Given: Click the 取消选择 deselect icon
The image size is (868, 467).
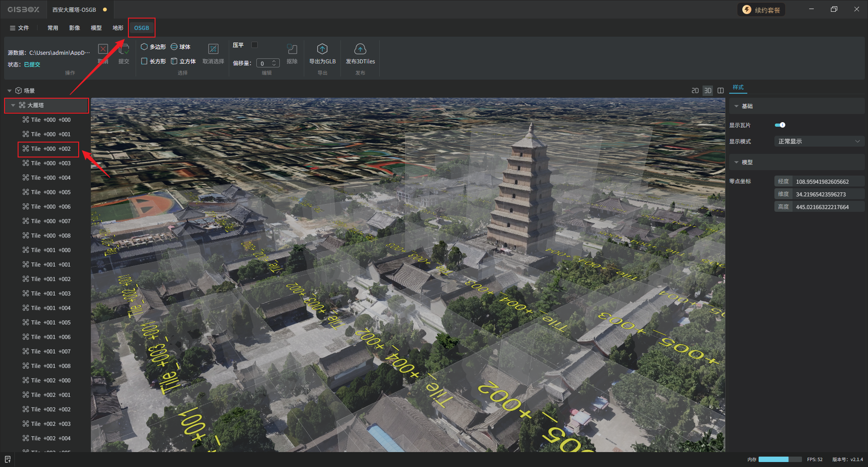Looking at the screenshot, I should 213,49.
